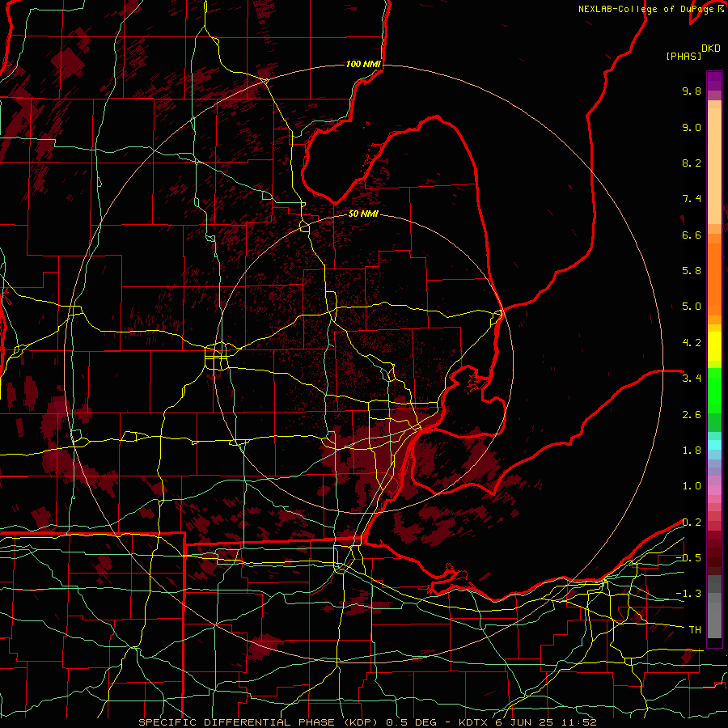
Task: Click the 1.0 scale value
Action: [x=692, y=486]
